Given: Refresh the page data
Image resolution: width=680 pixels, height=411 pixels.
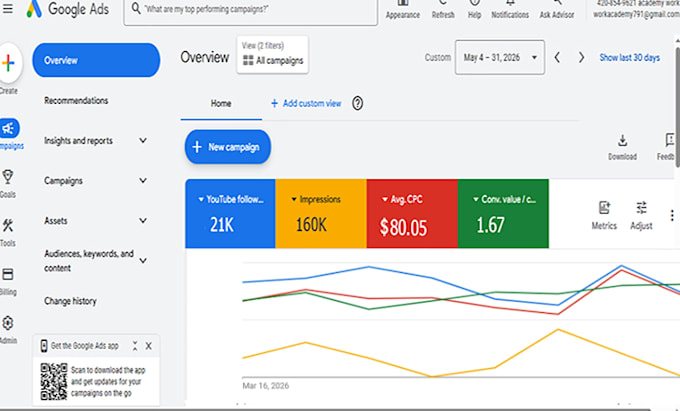Looking at the screenshot, I should click(x=443, y=10).
